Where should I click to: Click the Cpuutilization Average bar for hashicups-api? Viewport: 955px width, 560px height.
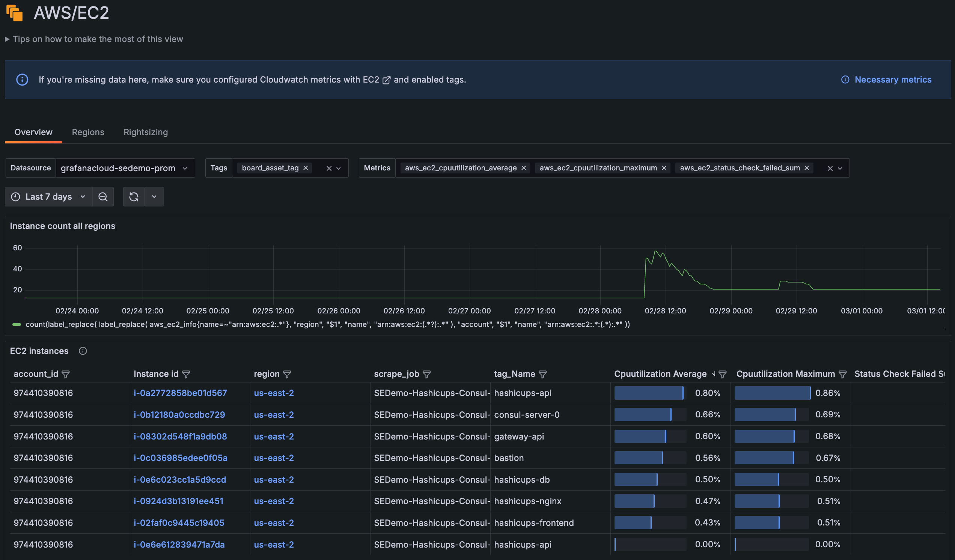click(x=649, y=393)
